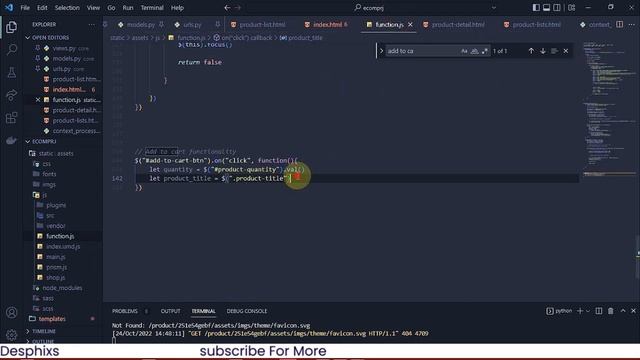Toggle primary sidebar layout button
640x360 pixels.
coord(536,8)
